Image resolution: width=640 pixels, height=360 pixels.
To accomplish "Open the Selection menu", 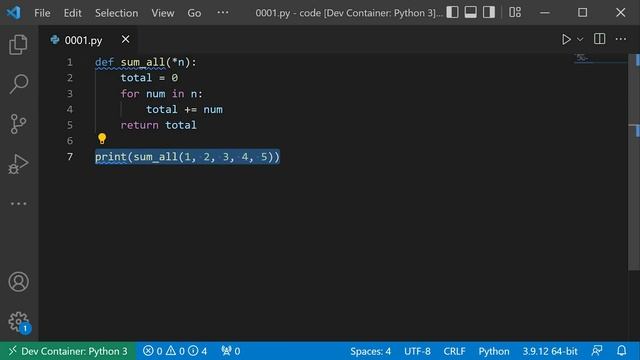I will [x=116, y=13].
